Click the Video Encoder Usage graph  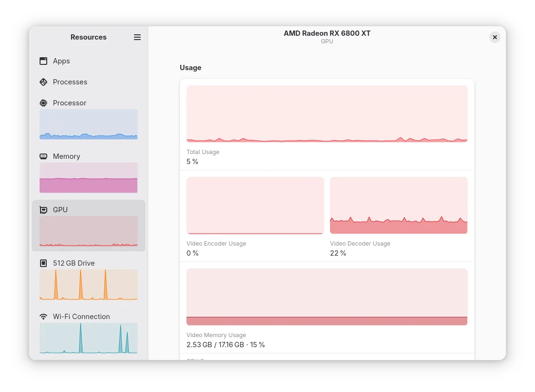point(255,205)
